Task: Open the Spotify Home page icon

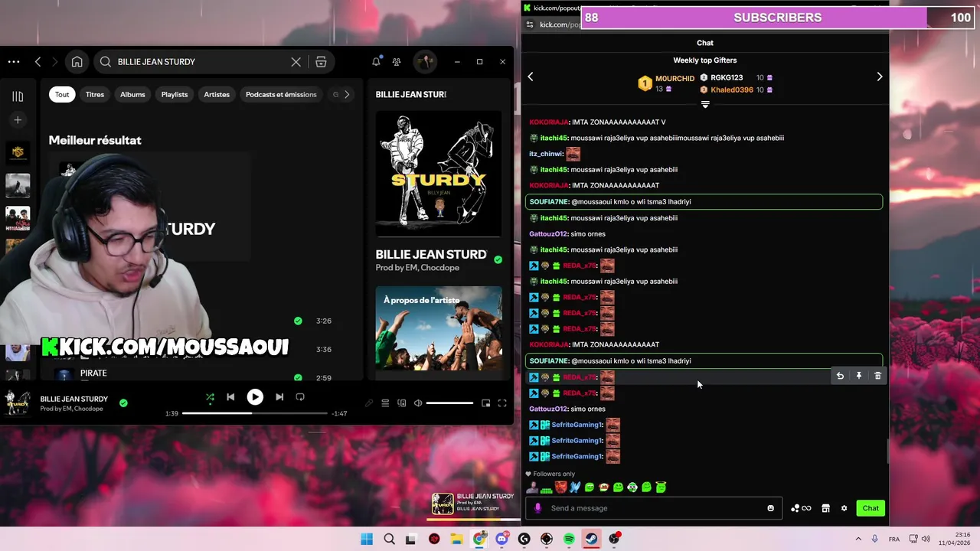Action: (x=77, y=62)
